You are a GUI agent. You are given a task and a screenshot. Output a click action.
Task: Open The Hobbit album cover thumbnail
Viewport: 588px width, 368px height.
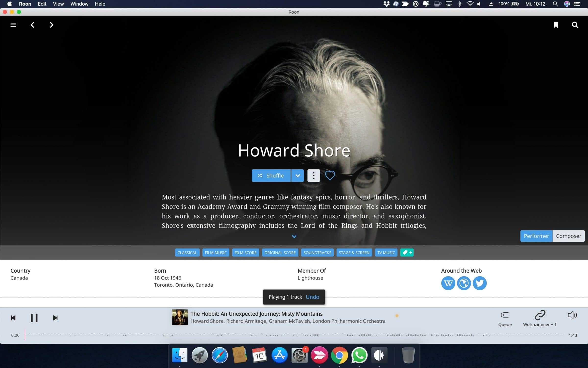point(180,317)
